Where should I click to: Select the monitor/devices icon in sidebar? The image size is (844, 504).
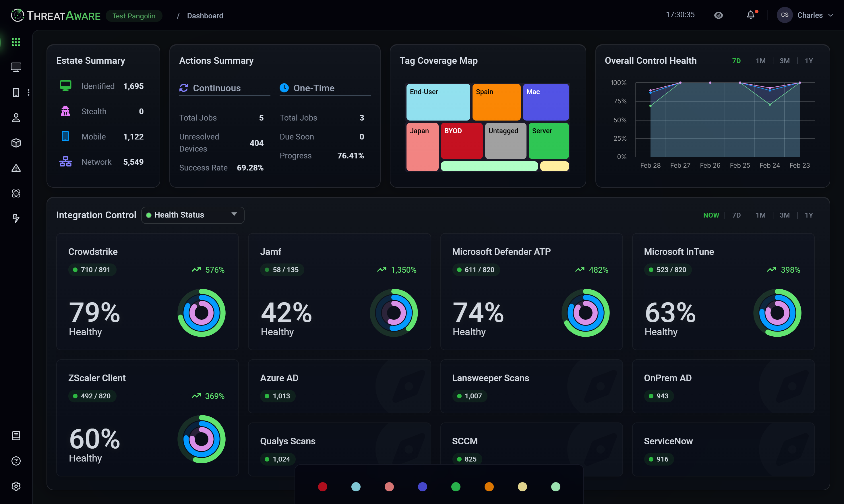16,67
